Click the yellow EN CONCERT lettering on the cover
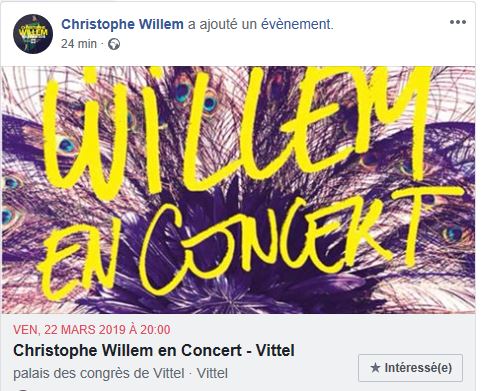 tap(250, 243)
